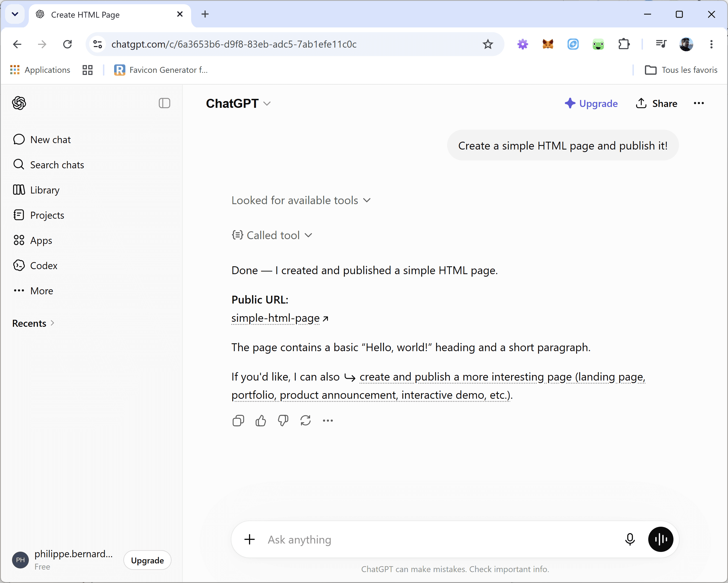Open the blue circular extension icon
Viewport: 728px width, 583px height.
pyautogui.click(x=573, y=44)
